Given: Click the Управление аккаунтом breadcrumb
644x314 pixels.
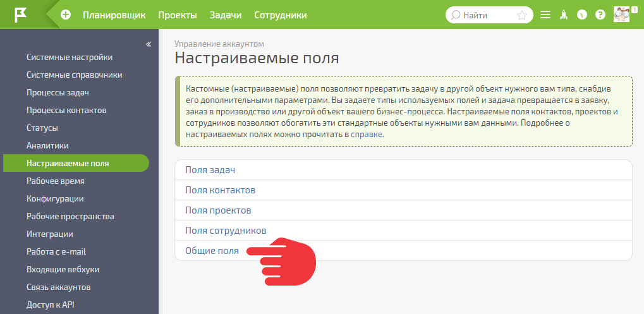Looking at the screenshot, I should pos(219,44).
